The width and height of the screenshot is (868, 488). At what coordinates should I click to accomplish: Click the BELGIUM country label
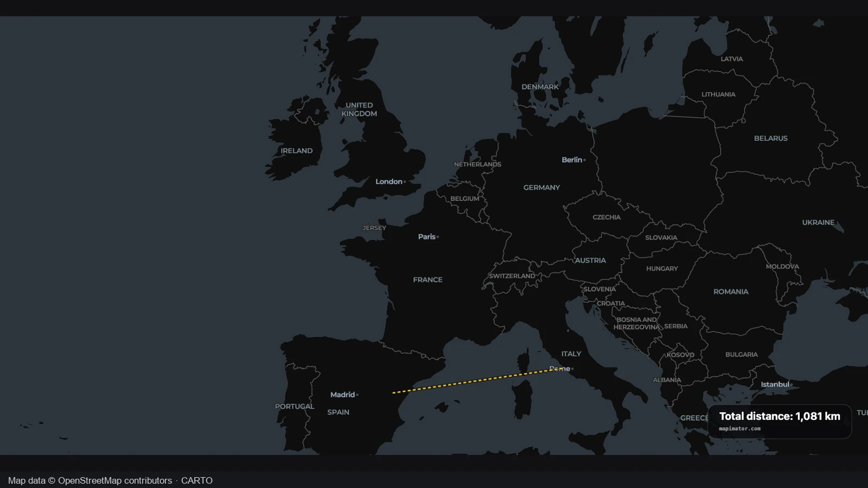(x=464, y=198)
